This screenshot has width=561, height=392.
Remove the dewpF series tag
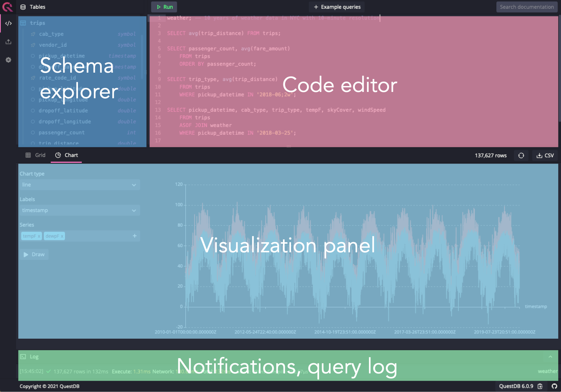62,236
